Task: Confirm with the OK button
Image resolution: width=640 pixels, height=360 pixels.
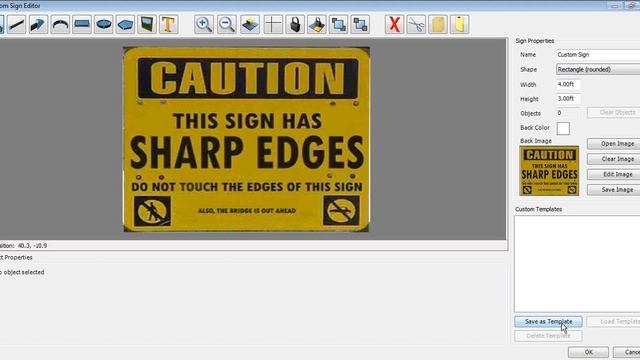Action: point(588,352)
